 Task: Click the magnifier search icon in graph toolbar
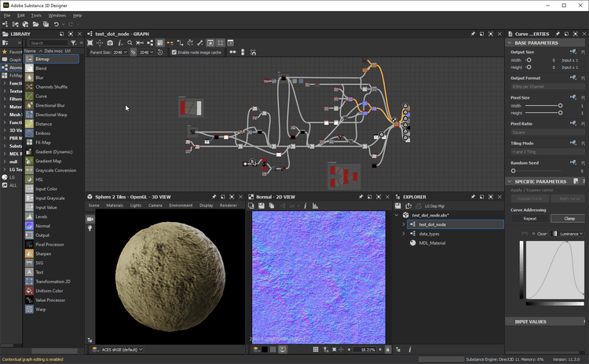click(x=130, y=43)
